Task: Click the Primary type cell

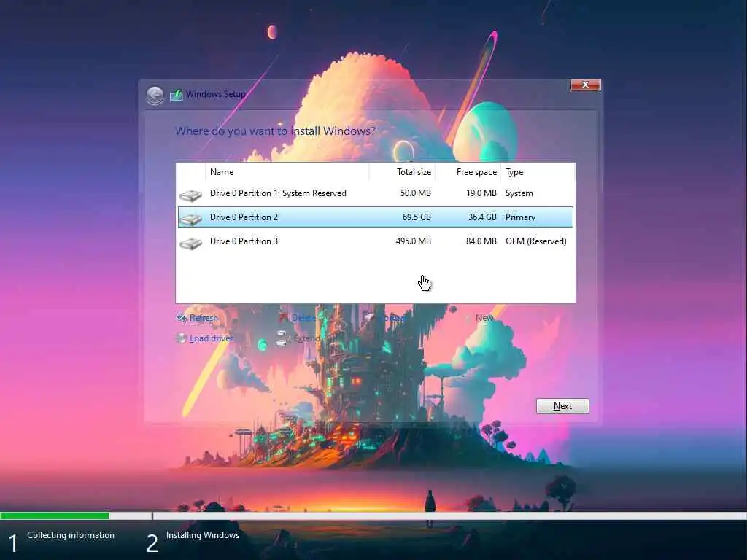Action: point(520,217)
